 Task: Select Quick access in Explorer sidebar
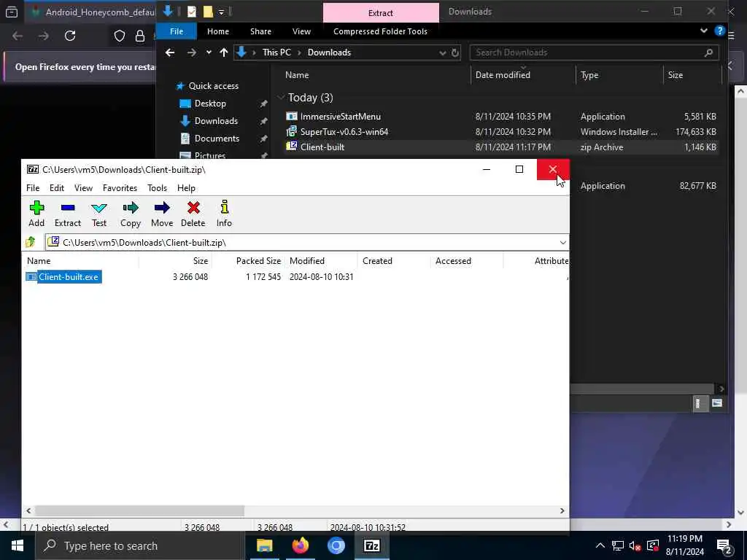214,86
